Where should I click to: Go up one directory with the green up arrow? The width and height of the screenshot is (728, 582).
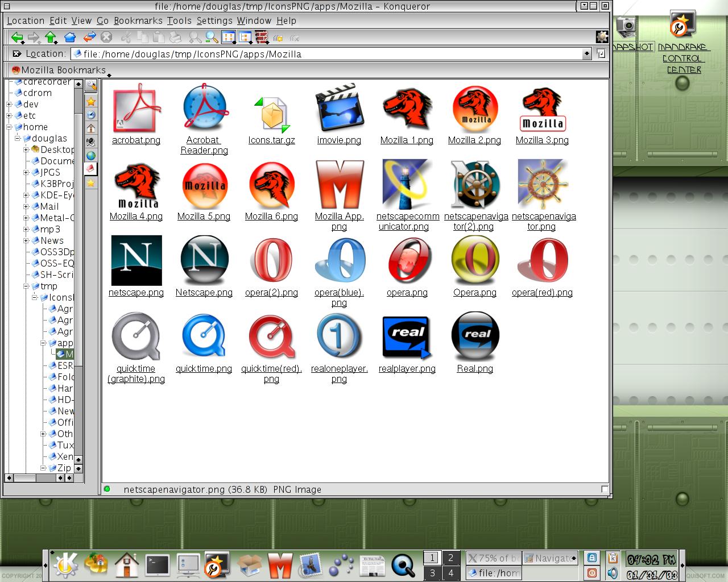51,38
